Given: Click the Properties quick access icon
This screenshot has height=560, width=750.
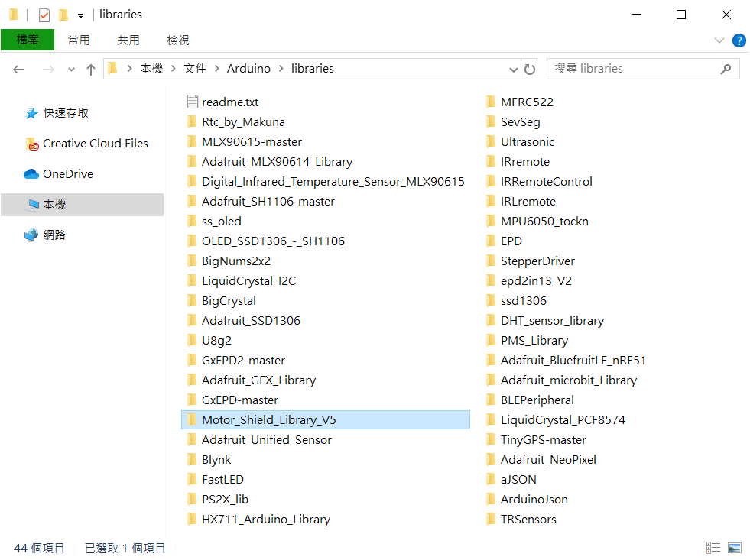Looking at the screenshot, I should (44, 15).
